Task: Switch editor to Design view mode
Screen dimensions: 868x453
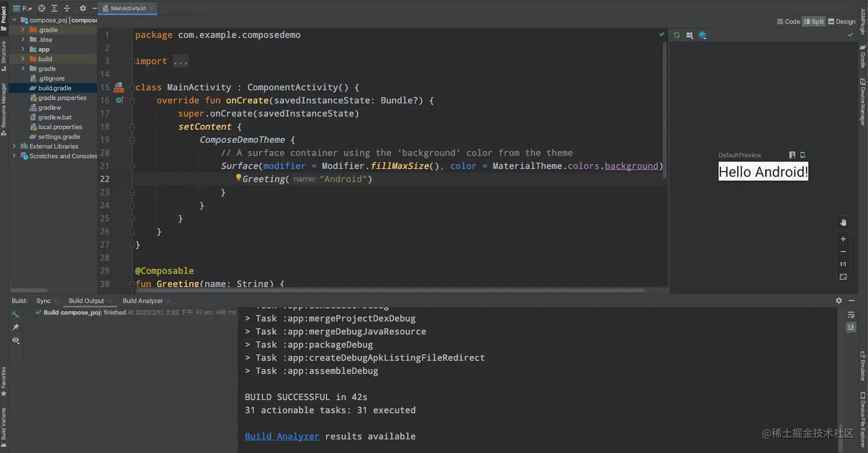Action: point(842,22)
